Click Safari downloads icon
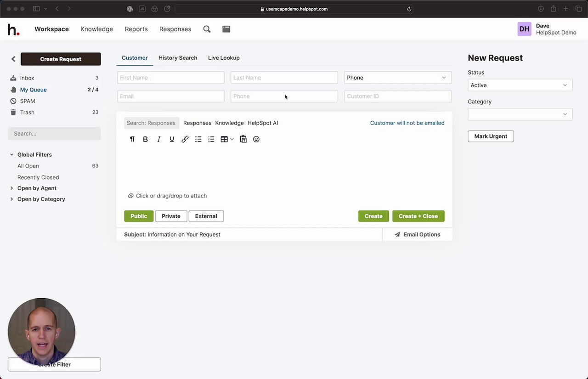This screenshot has height=379, width=588. 541,9
